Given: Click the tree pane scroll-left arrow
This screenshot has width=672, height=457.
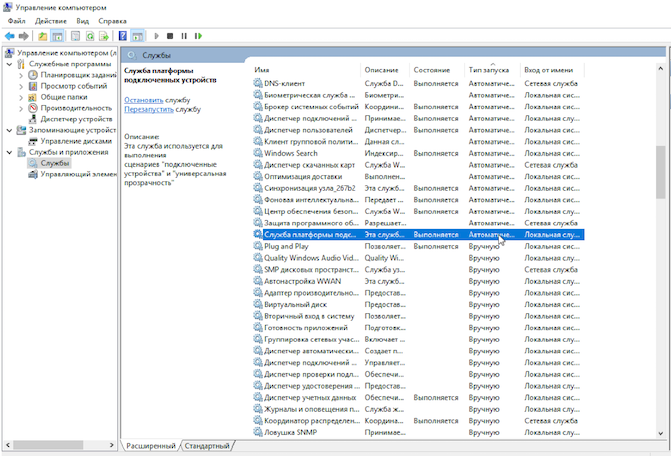Looking at the screenshot, I should [x=7, y=445].
